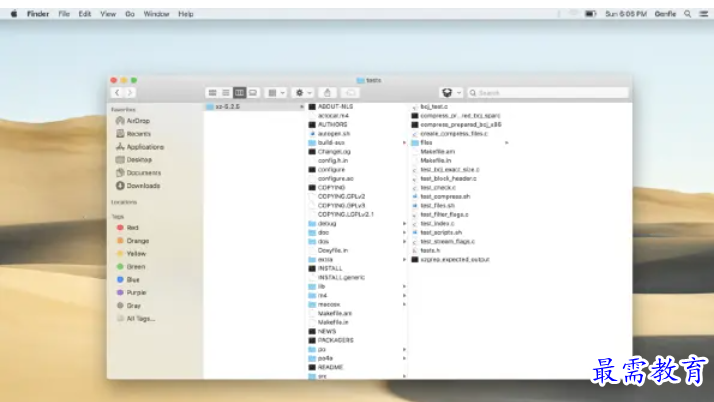Viewport: 714px width, 402px height.
Task: Open the View menu
Action: (108, 14)
